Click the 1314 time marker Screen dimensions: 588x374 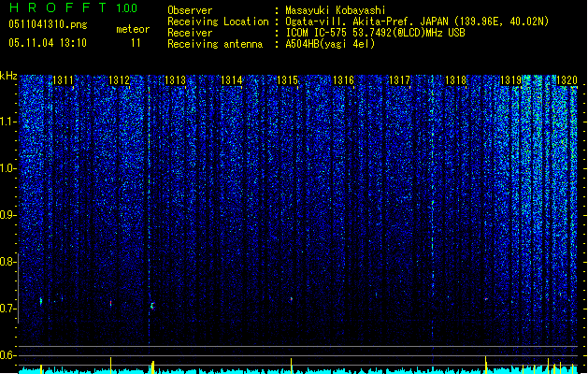click(232, 80)
